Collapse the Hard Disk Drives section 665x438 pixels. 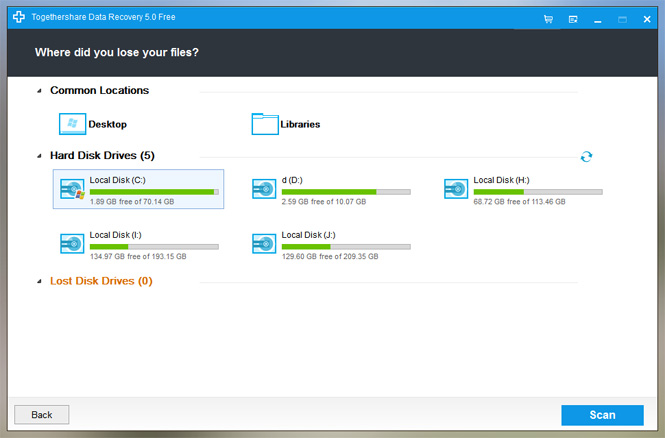[39, 156]
